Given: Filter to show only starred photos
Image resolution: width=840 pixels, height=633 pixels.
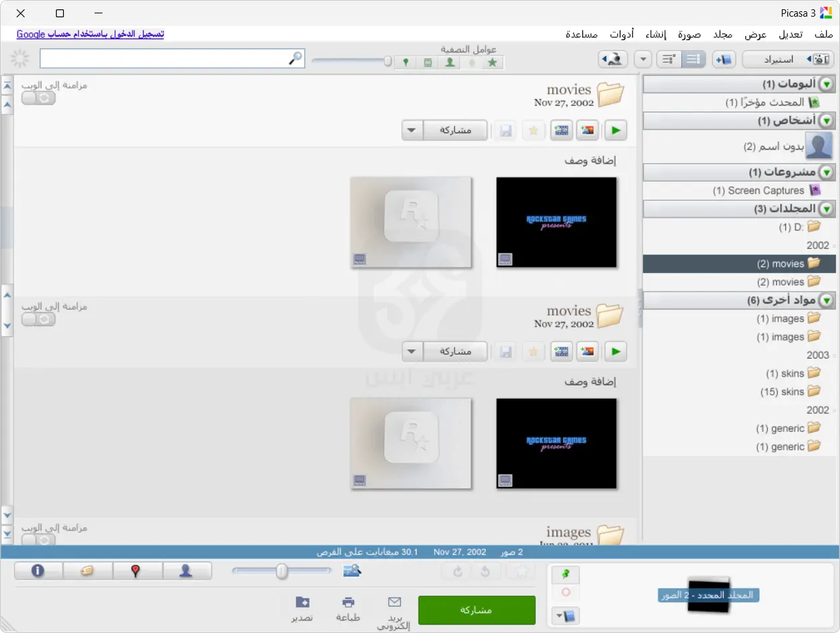Looking at the screenshot, I should pyautogui.click(x=493, y=63).
